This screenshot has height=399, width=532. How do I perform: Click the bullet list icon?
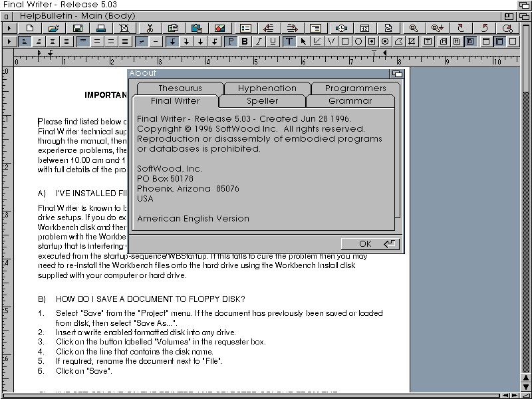pos(245,28)
